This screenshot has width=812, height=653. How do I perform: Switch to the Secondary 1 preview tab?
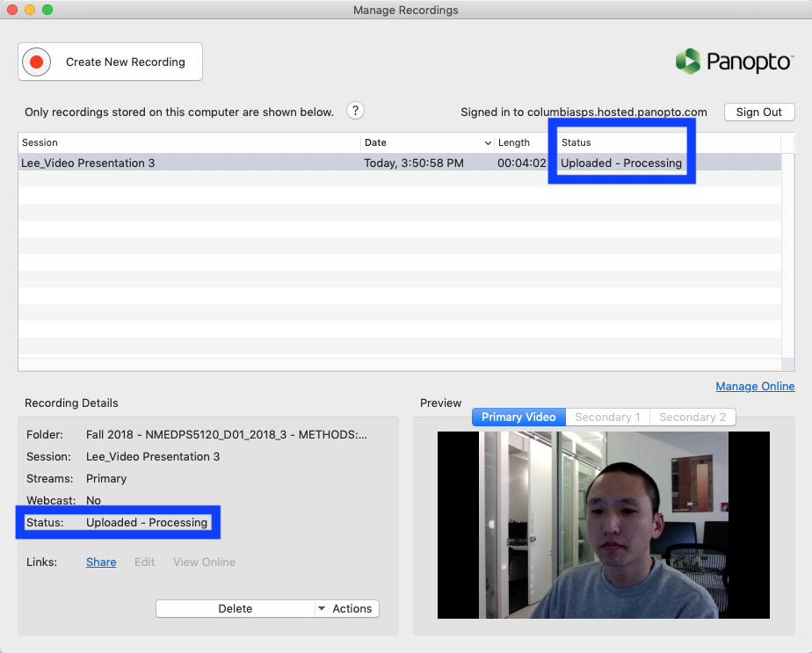[x=607, y=417]
